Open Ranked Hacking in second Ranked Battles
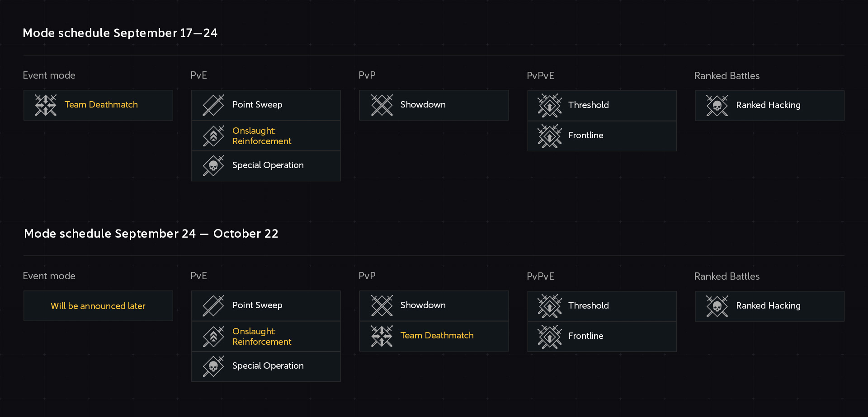This screenshot has width=868, height=417. pyautogui.click(x=769, y=306)
